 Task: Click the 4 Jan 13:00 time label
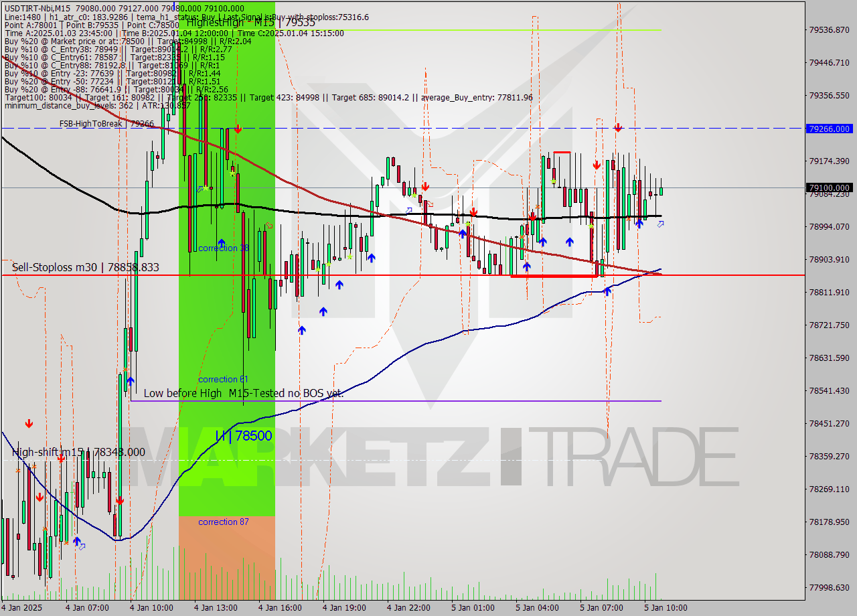pyautogui.click(x=216, y=608)
